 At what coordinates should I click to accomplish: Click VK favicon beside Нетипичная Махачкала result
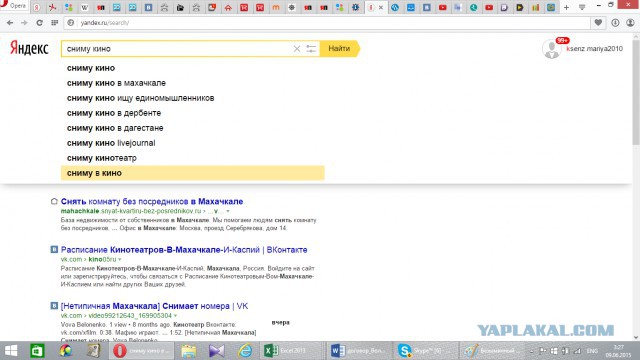coord(54,306)
